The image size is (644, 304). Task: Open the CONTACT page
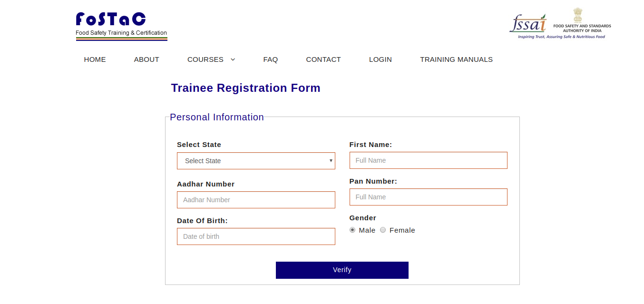pyautogui.click(x=323, y=59)
